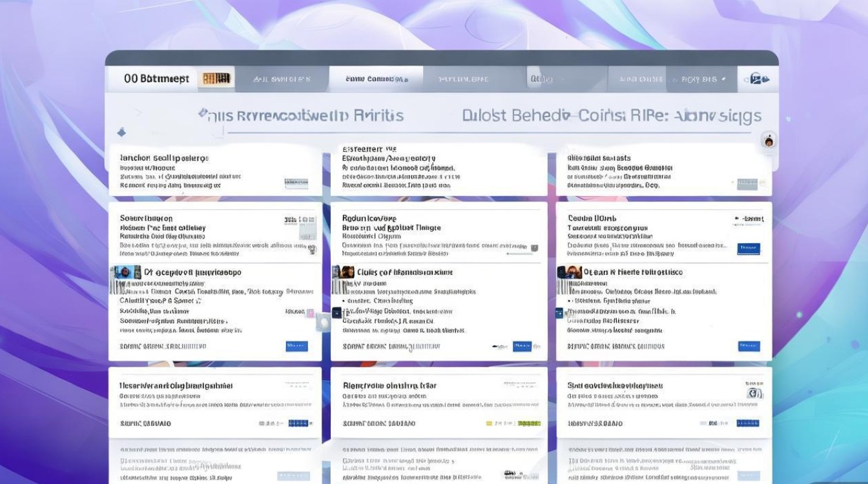This screenshot has height=484, width=868.
Task: Select the highlighted second navigation tab
Action: click(x=376, y=79)
